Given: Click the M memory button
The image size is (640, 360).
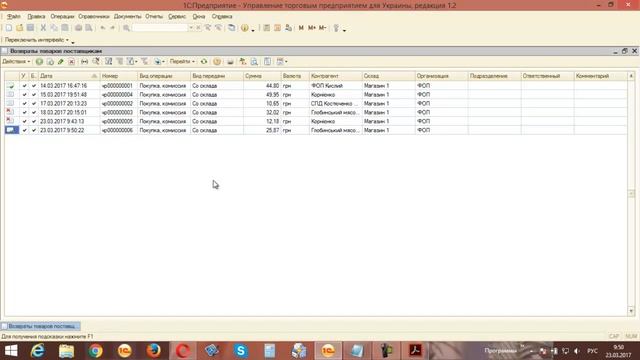Looking at the screenshot, I should (301, 28).
